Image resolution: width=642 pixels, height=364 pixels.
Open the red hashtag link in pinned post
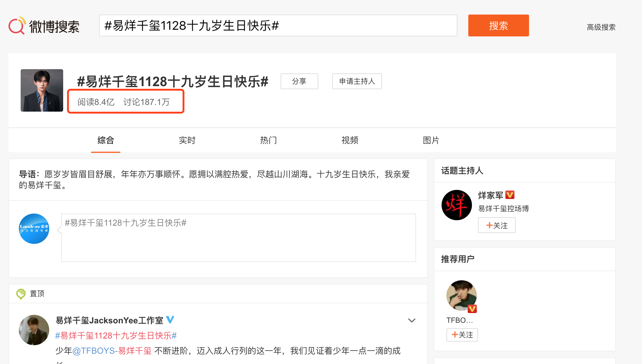pyautogui.click(x=116, y=335)
